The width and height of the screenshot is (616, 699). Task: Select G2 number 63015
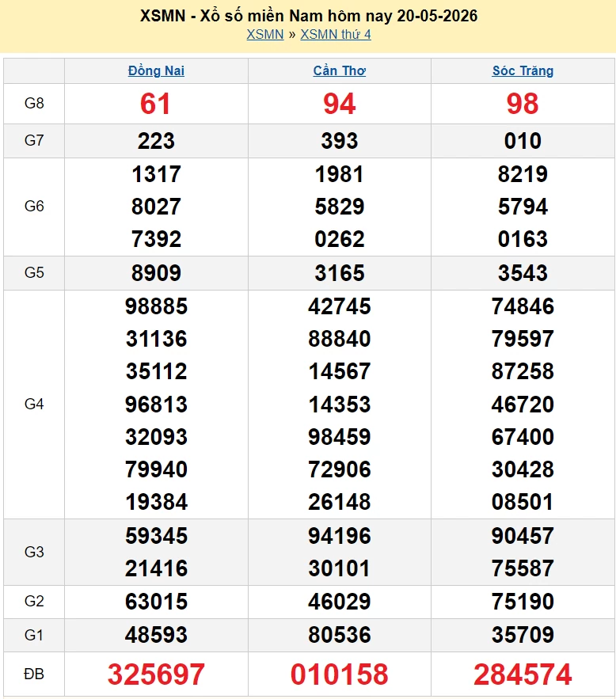pos(157,602)
